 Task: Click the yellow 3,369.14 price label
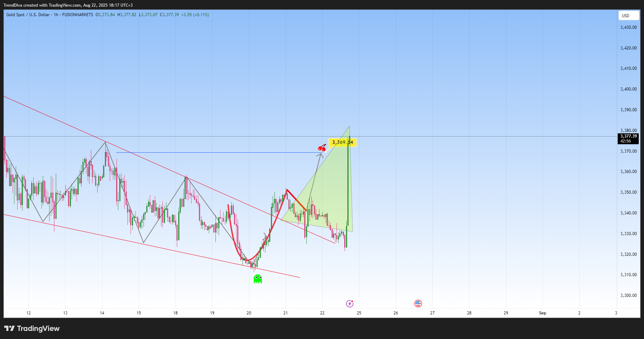(343, 142)
